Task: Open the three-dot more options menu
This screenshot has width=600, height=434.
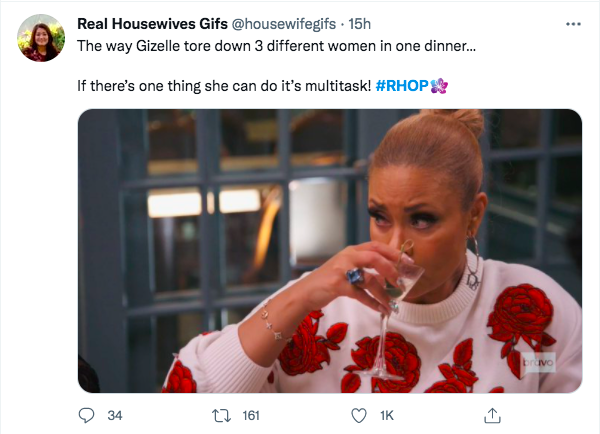Action: 572,24
